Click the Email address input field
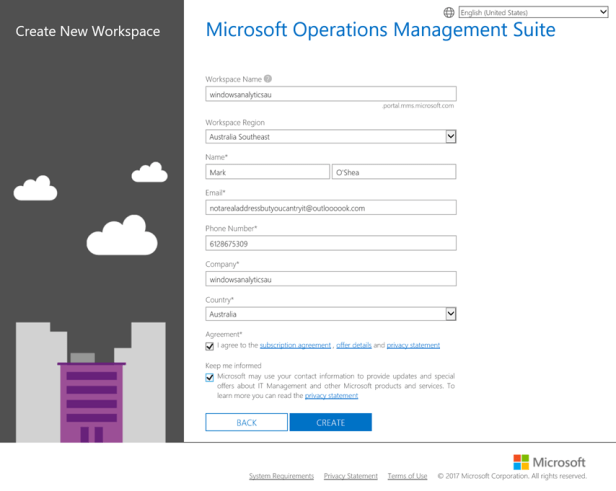 click(331, 208)
